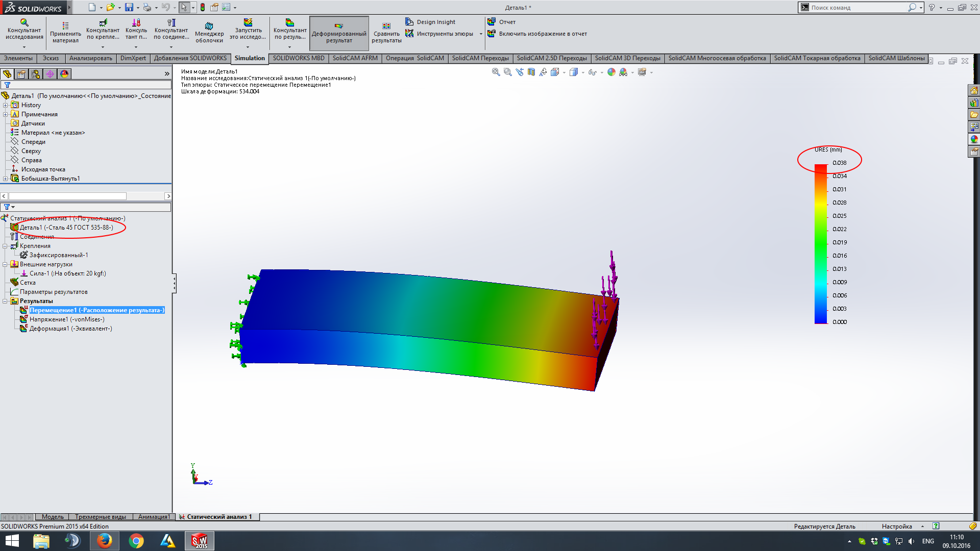This screenshot has width=980, height=551.
Task: Switch to the SOLIDWORKS MBD tab
Action: [x=298, y=58]
